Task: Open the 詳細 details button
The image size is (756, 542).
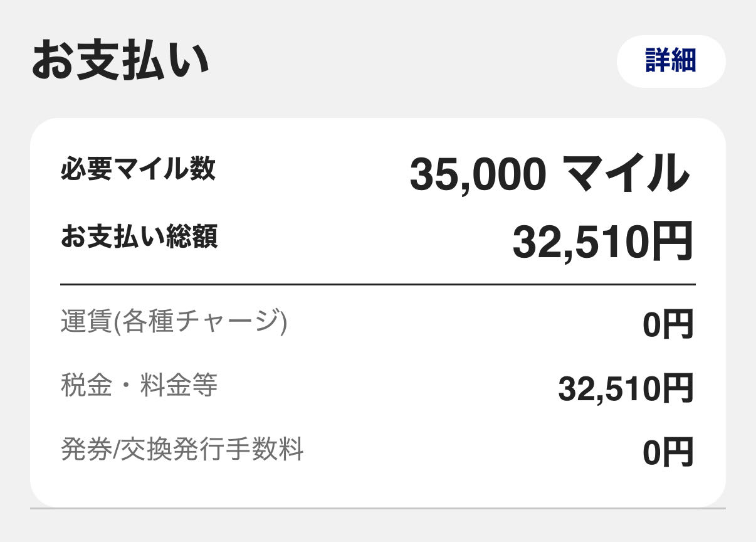Action: pos(671,61)
